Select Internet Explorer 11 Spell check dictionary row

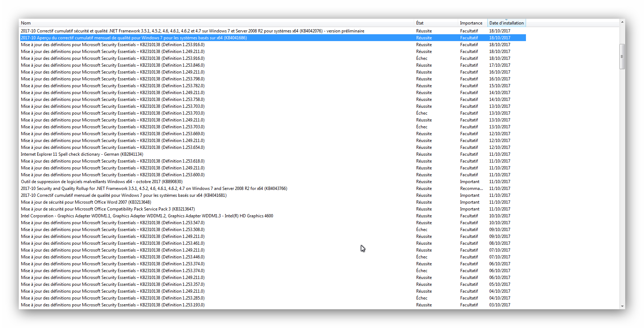pyautogui.click(x=82, y=154)
